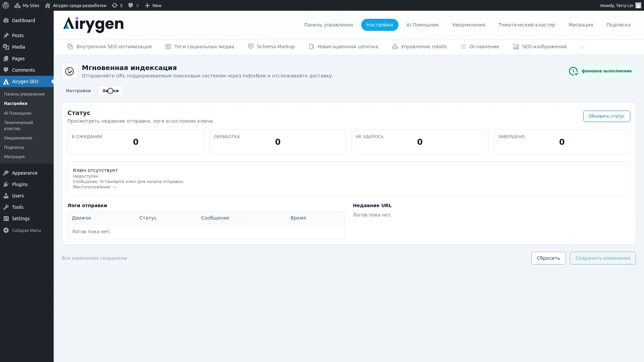Open Внутренняя SEO-оптимизация settings section
The width and height of the screenshot is (644, 362).
(x=109, y=47)
